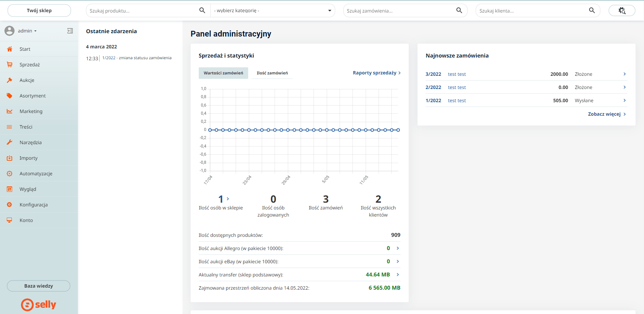Image resolution: width=644 pixels, height=314 pixels.
Task: Switch to the 'Ilość zamówień' tab
Action: (272, 73)
